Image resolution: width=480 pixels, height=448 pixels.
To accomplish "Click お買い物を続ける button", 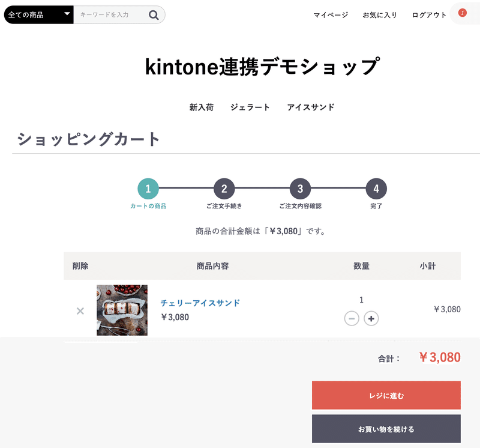I will (386, 429).
